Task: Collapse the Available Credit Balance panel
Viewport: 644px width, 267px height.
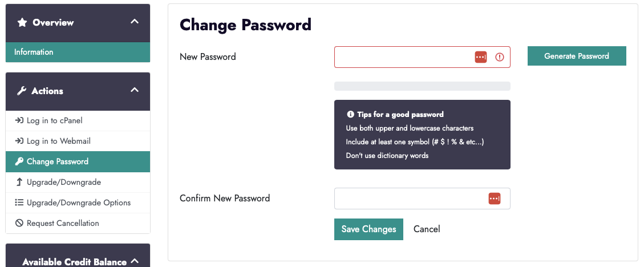Action: 135,261
